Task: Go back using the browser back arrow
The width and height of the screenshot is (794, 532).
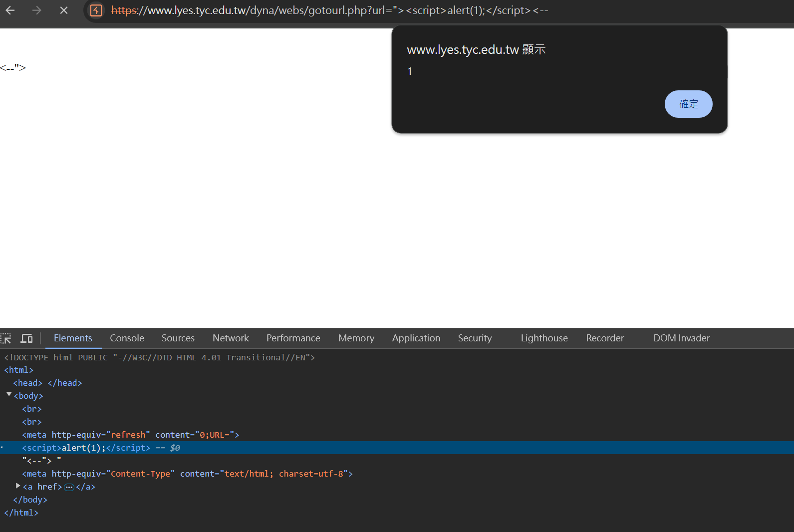Action: click(x=10, y=10)
